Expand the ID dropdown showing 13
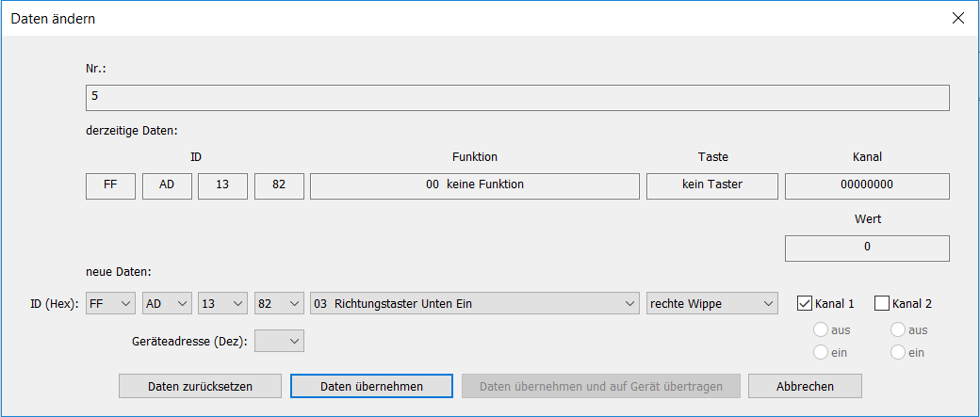The width and height of the screenshot is (980, 417). (222, 303)
